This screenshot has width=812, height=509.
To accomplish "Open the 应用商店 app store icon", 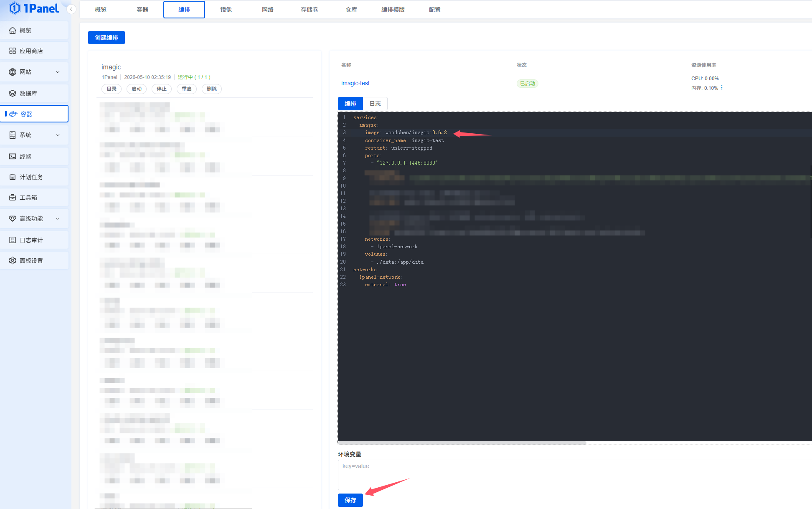I will click(x=13, y=51).
